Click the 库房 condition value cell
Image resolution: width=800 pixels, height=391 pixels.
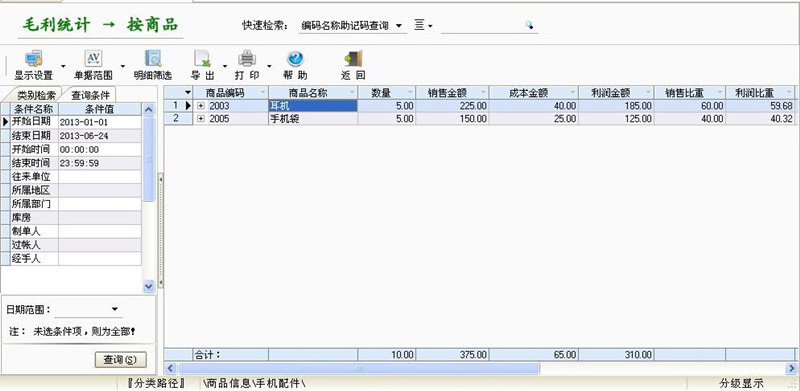click(x=100, y=217)
